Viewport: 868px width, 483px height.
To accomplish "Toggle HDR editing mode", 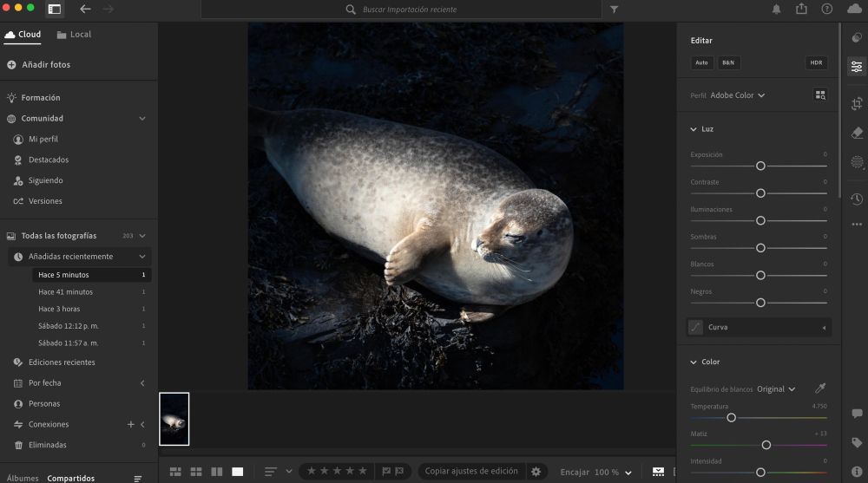I will [816, 62].
